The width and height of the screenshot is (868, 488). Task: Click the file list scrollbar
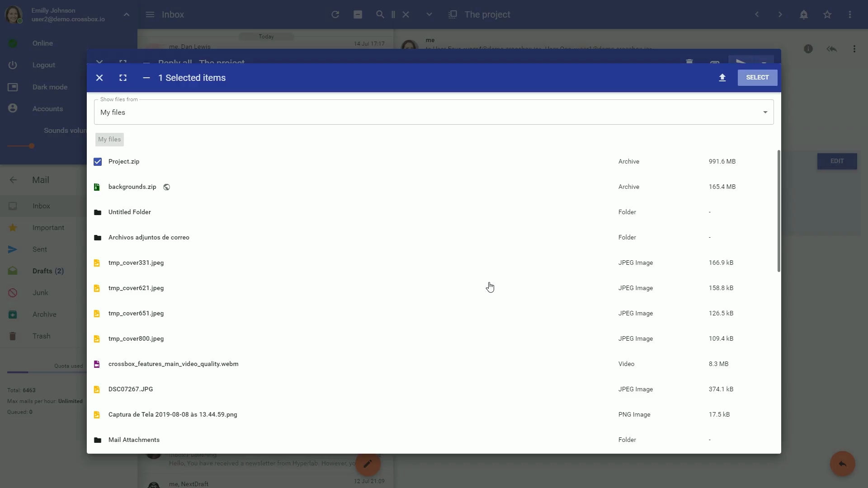click(778, 211)
